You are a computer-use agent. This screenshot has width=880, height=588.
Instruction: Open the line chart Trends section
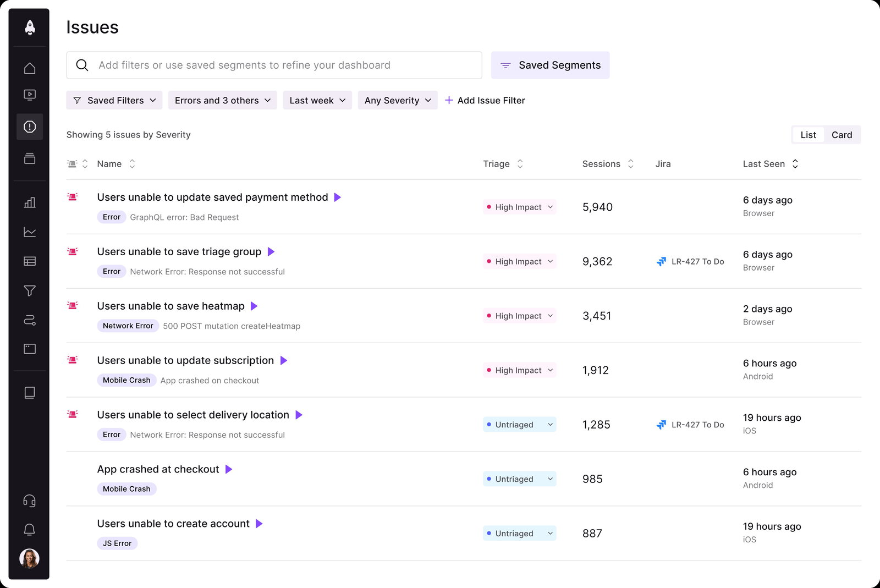pos(30,232)
